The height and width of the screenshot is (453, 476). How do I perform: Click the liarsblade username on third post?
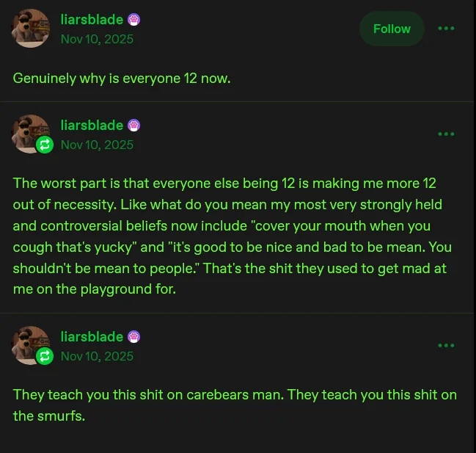tap(92, 337)
